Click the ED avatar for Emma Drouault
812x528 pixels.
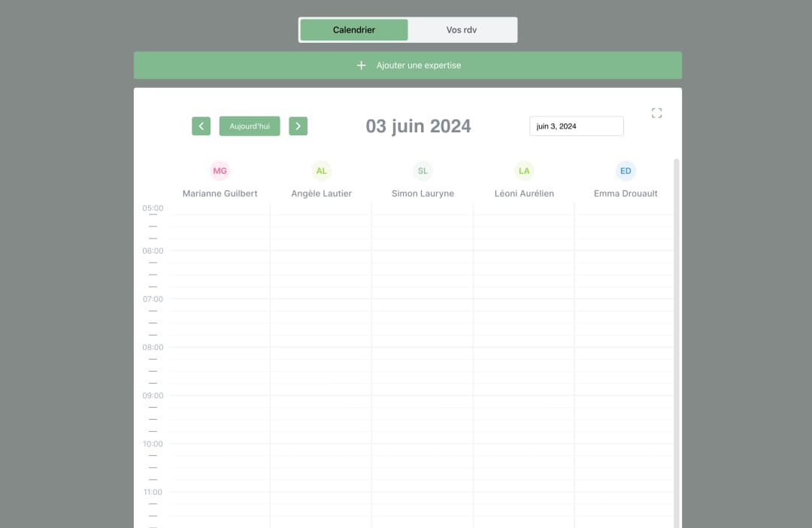click(x=626, y=171)
